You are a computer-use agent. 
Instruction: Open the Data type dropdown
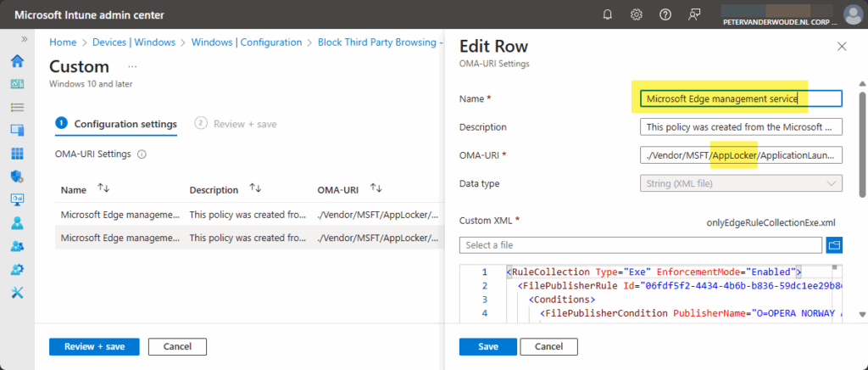click(x=740, y=183)
